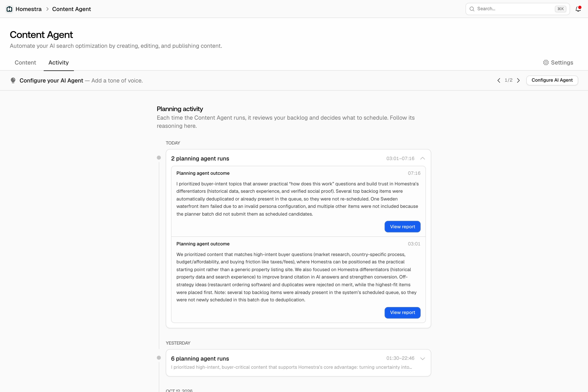Screen dimensions: 588x392
Task: Open the notifications bell
Action: 578,9
